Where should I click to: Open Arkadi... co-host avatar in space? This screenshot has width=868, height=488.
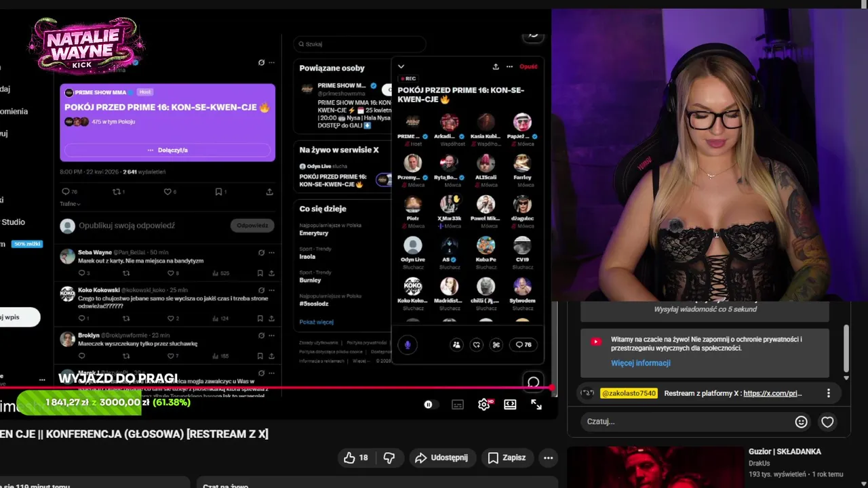point(449,122)
